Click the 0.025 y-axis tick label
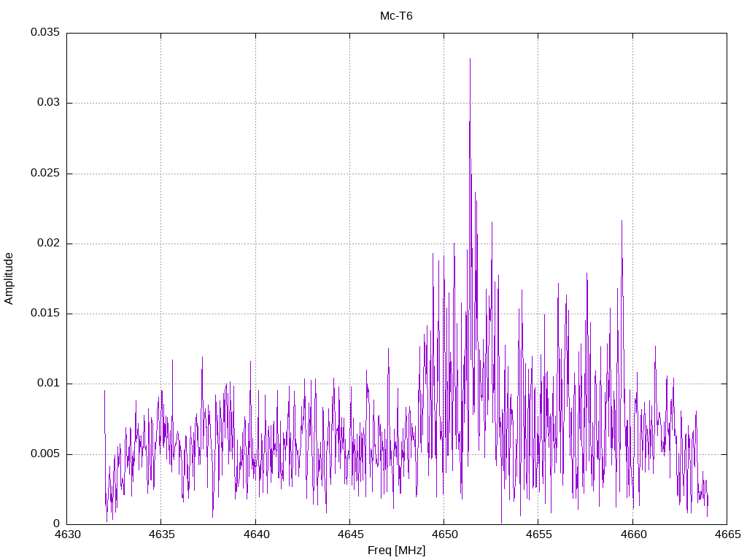Screen dimensions: 747x560 [44, 174]
